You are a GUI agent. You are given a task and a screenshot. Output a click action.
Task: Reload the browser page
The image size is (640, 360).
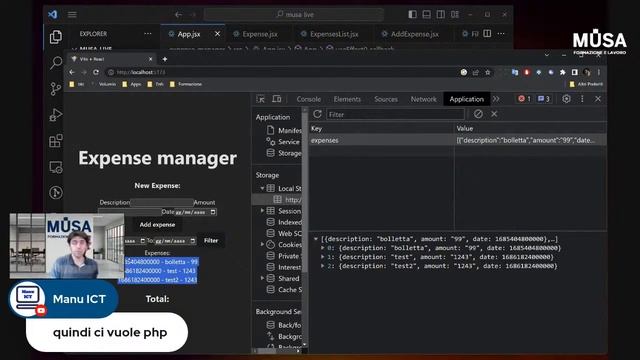96,72
